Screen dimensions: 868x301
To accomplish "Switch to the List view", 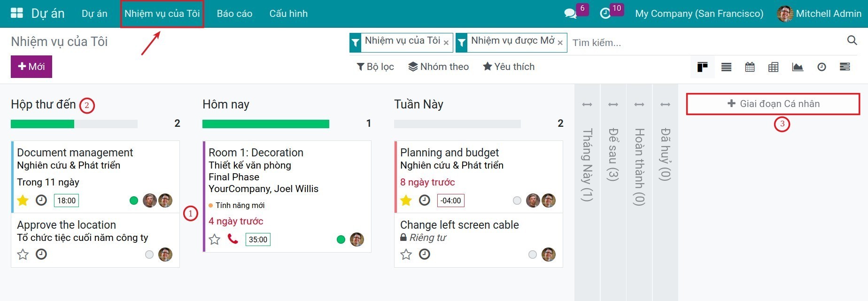I will pos(726,67).
